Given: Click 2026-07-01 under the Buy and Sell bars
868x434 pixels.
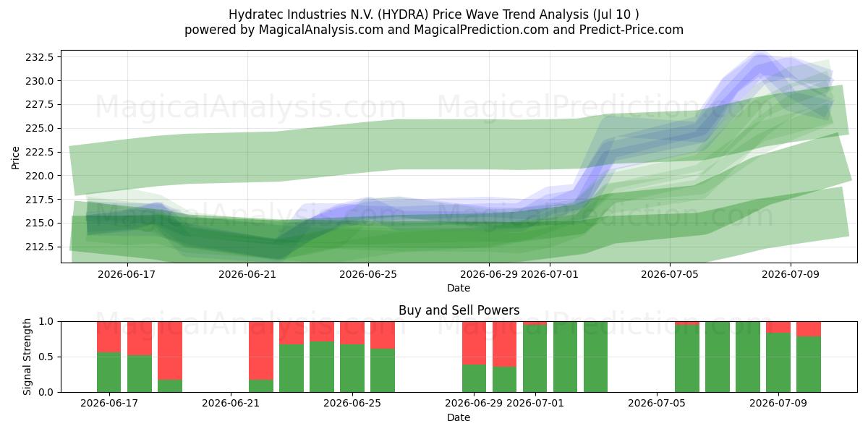Looking at the screenshot, I should tap(535, 404).
